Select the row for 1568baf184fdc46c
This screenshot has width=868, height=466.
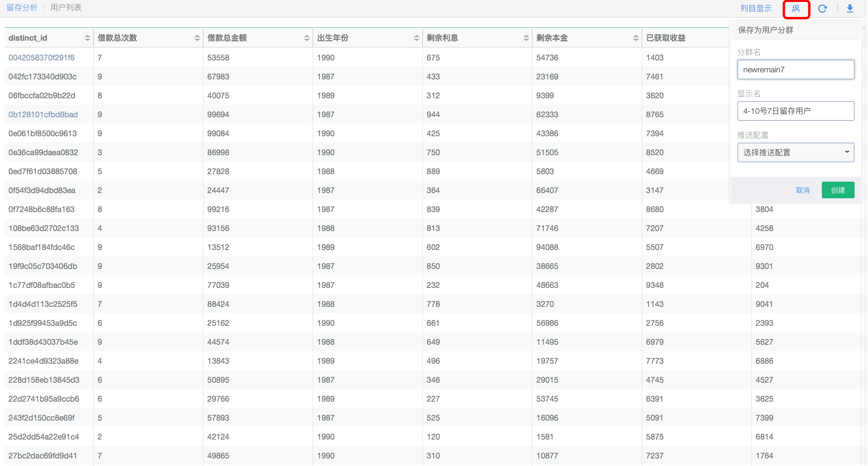(x=42, y=247)
